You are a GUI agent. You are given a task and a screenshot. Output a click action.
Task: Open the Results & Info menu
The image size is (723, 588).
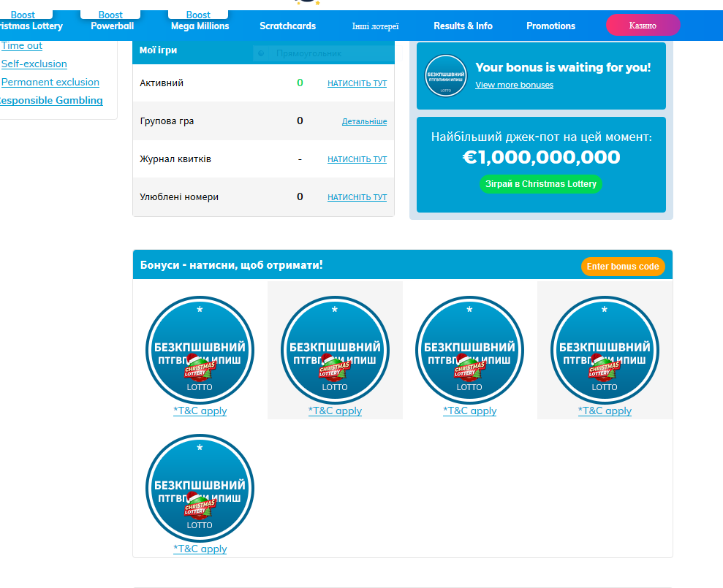[x=463, y=26]
